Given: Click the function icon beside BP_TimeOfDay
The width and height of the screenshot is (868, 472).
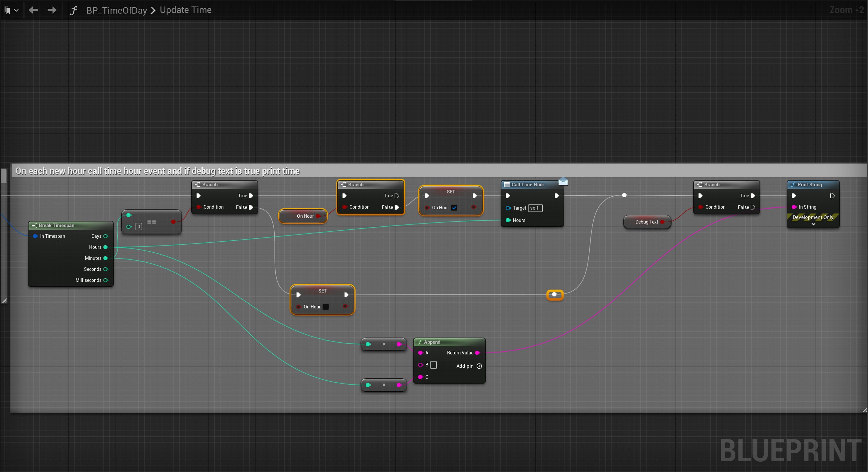Looking at the screenshot, I should click(74, 10).
